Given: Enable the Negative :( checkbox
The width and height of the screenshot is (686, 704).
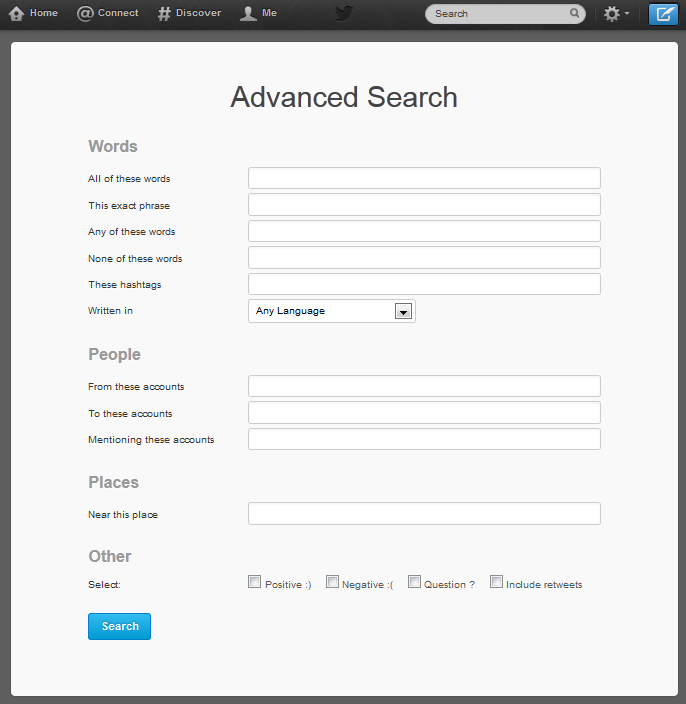Looking at the screenshot, I should pyautogui.click(x=332, y=582).
